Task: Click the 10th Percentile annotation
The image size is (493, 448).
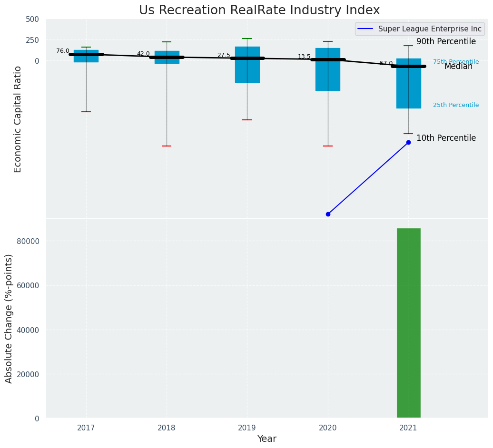Action: point(446,138)
